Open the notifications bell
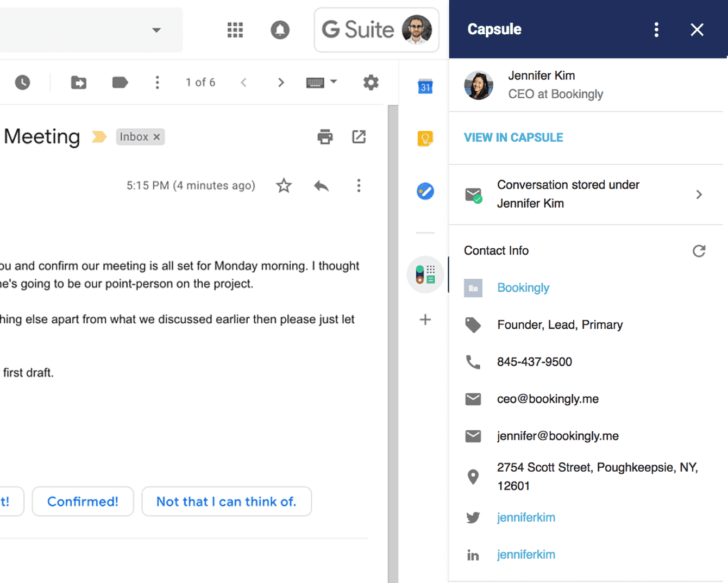This screenshot has height=583, width=728. tap(280, 30)
